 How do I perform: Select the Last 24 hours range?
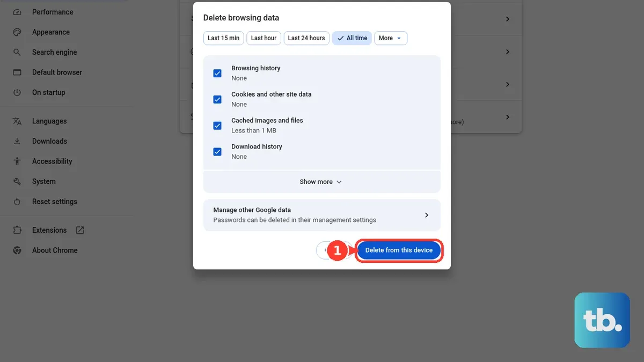point(306,38)
